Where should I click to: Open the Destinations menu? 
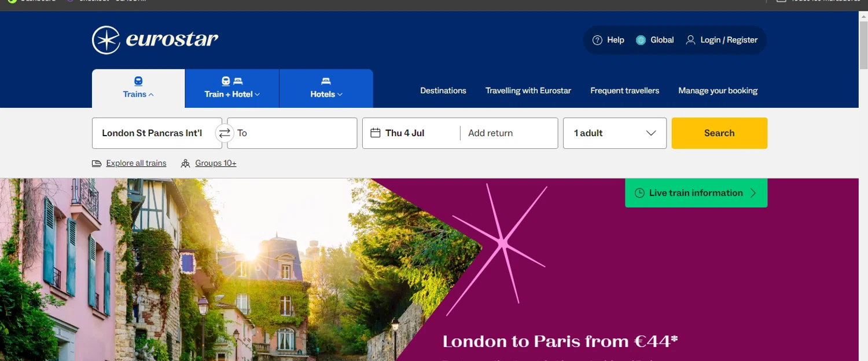click(x=443, y=90)
